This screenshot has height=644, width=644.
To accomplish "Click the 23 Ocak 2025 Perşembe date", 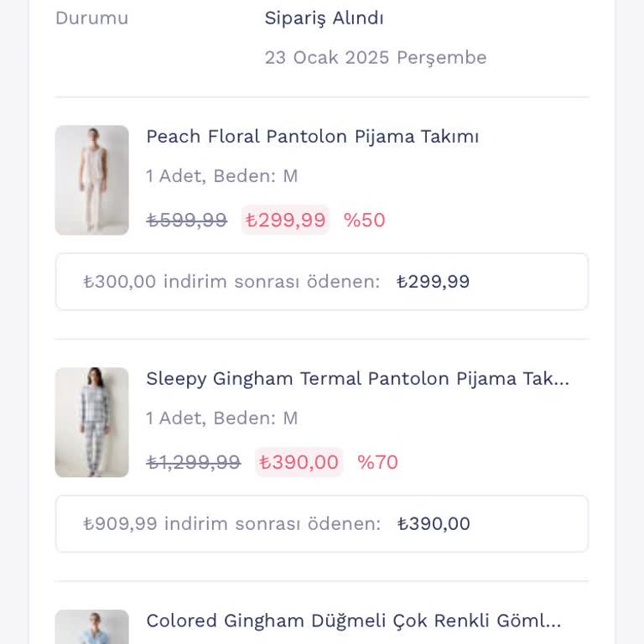I will [375, 58].
